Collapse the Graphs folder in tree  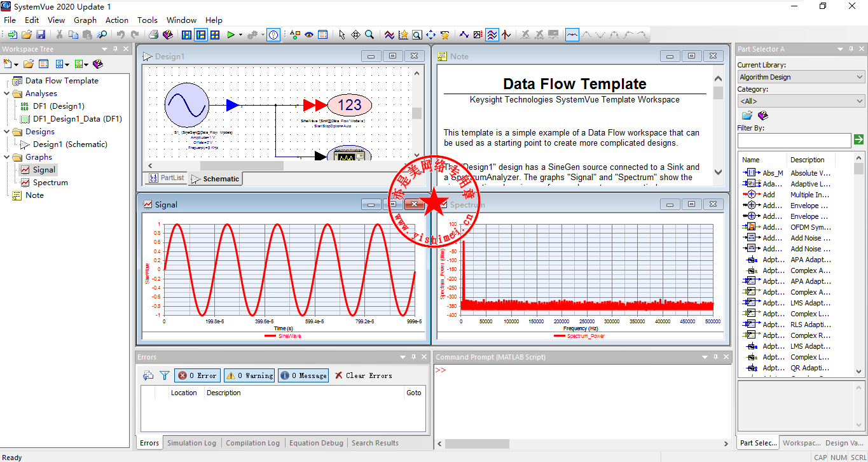[7, 157]
